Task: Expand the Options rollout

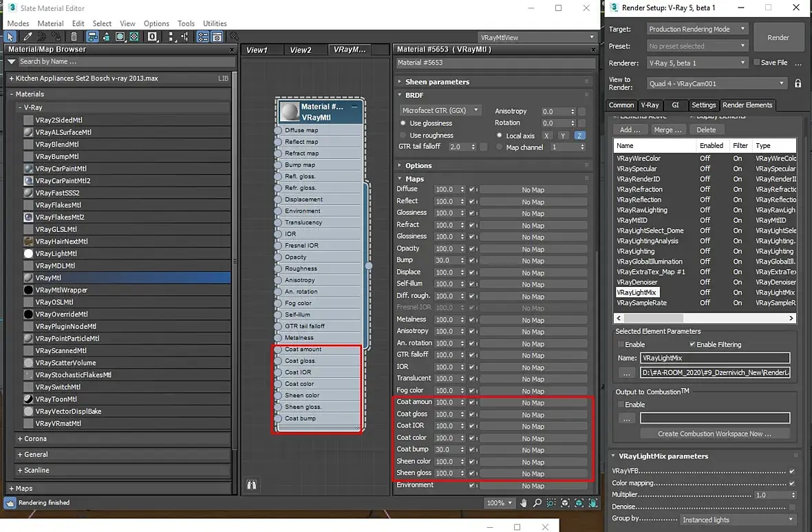Action: click(418, 166)
